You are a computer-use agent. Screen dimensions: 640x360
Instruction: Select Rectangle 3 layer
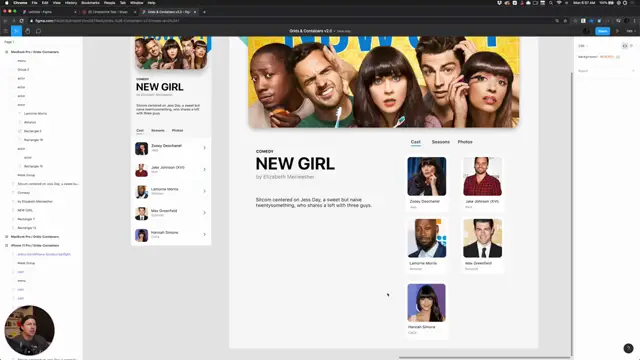tap(32, 131)
